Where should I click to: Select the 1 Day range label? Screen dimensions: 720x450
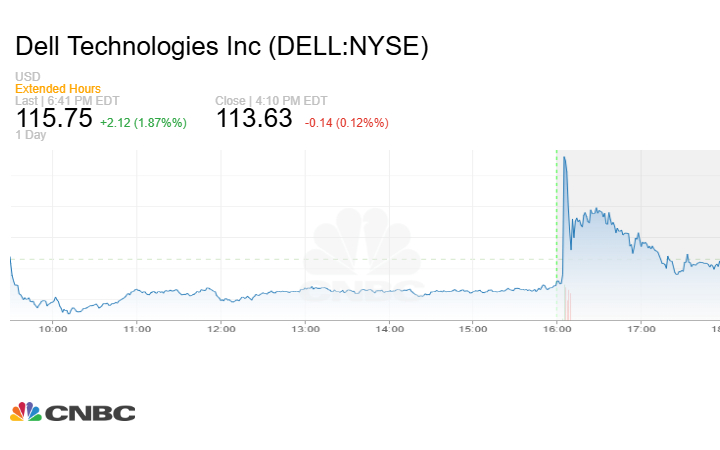click(31, 135)
